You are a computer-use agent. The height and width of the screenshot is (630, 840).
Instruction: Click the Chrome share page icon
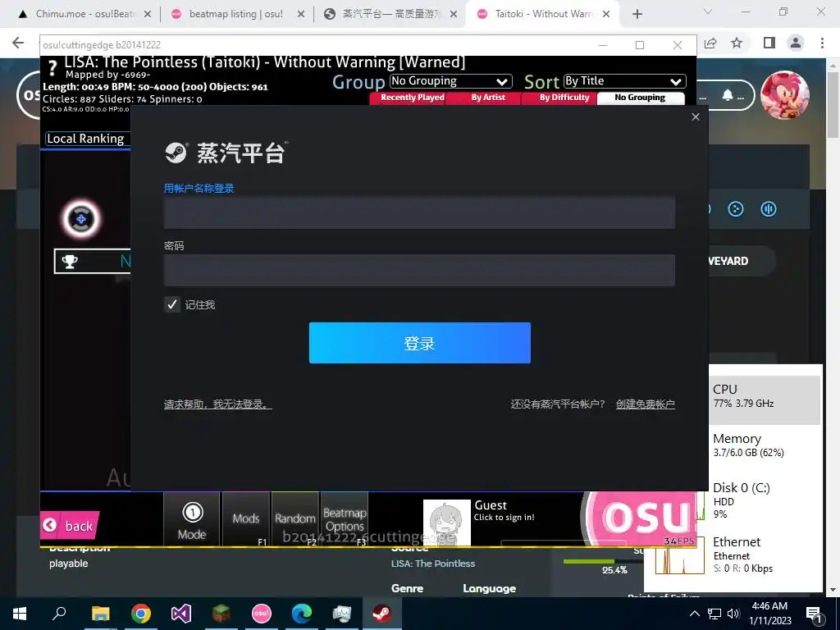point(710,43)
